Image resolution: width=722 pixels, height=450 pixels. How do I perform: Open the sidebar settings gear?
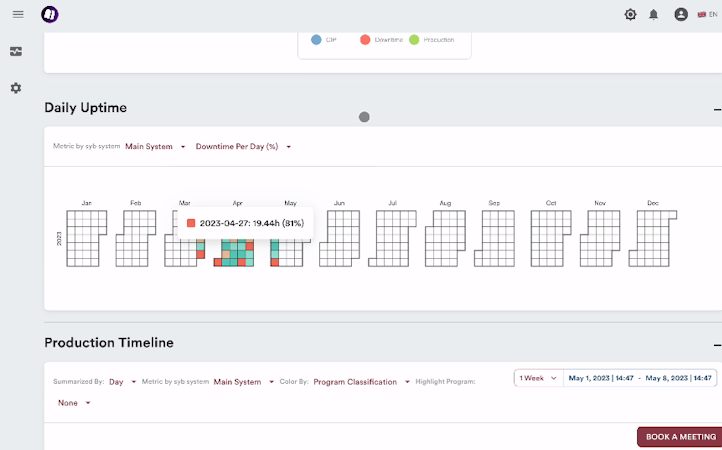click(16, 88)
